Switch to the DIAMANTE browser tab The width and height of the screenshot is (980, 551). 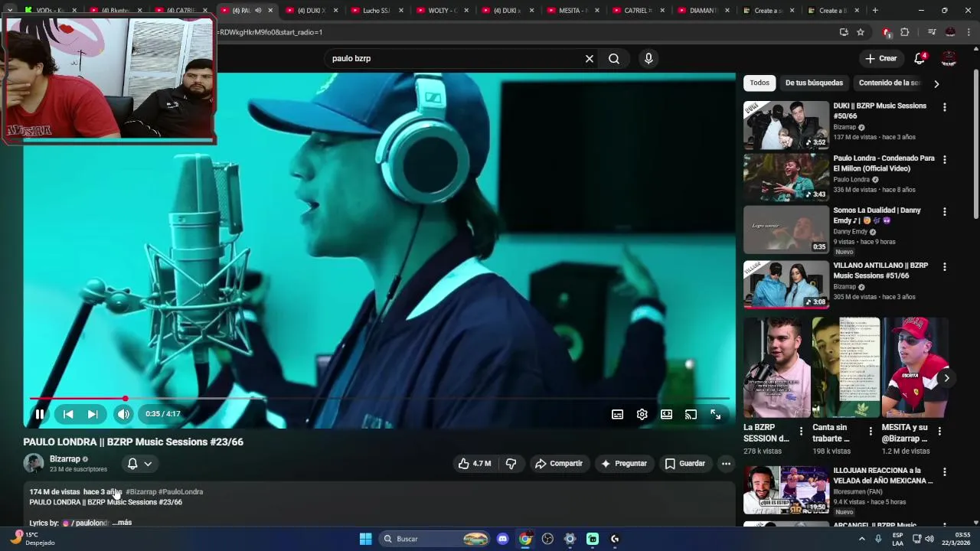pos(703,11)
